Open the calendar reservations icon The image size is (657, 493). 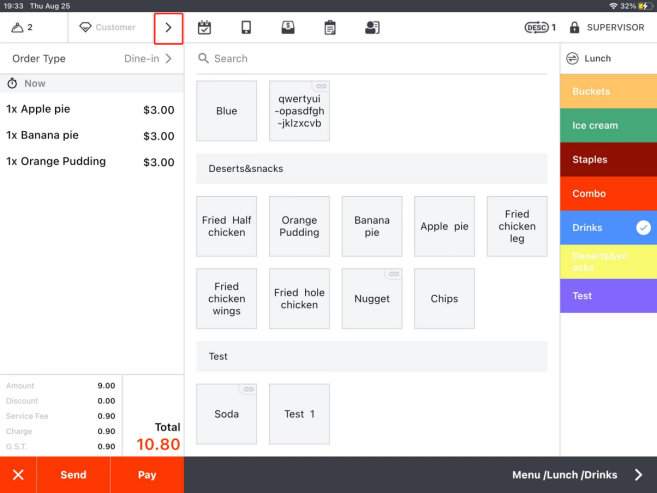205,28
